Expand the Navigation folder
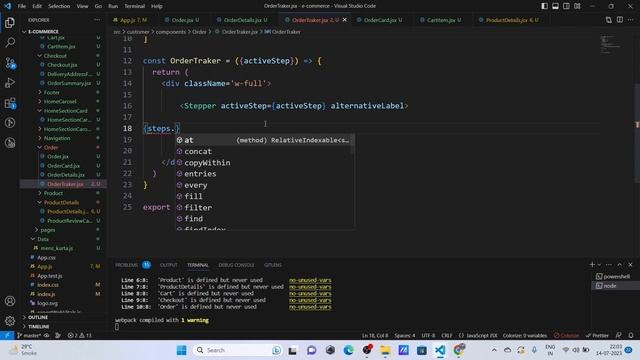Viewport: 640px width, 360px height. coord(57,138)
